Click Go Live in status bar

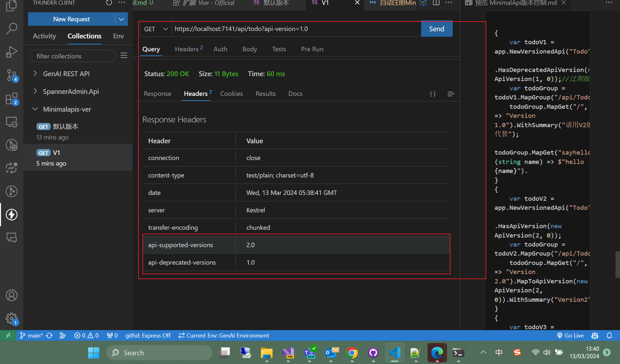pyautogui.click(x=570, y=335)
